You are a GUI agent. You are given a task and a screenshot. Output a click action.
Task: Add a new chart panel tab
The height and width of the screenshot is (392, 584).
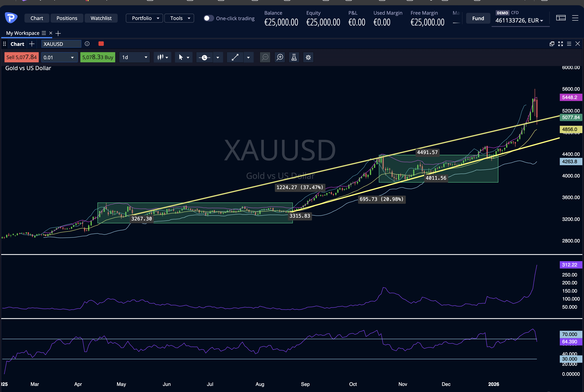pos(32,44)
